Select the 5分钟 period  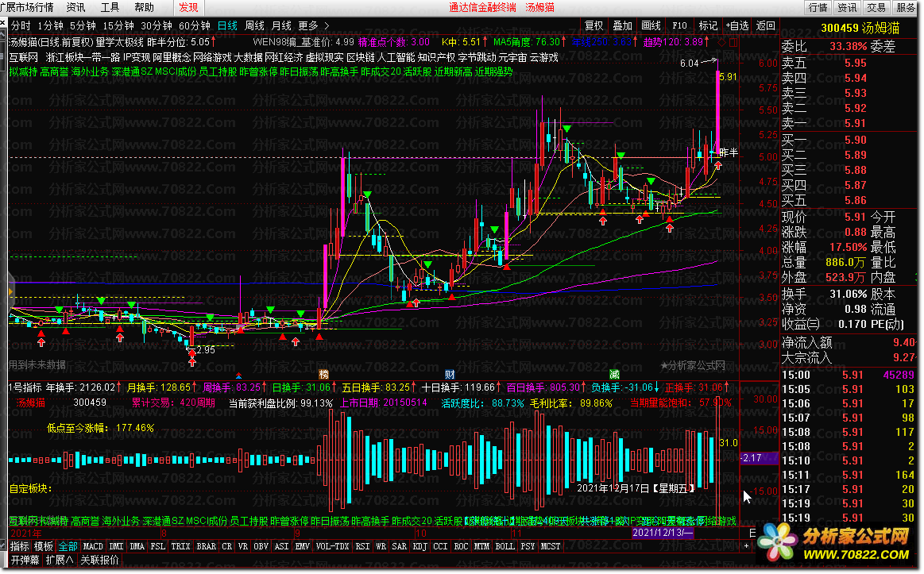83,25
